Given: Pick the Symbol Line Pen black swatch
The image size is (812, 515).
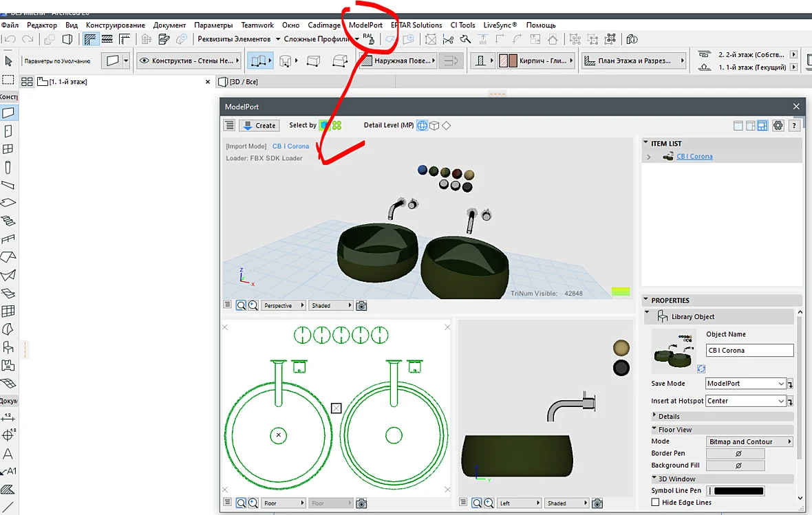Looking at the screenshot, I should (x=738, y=491).
